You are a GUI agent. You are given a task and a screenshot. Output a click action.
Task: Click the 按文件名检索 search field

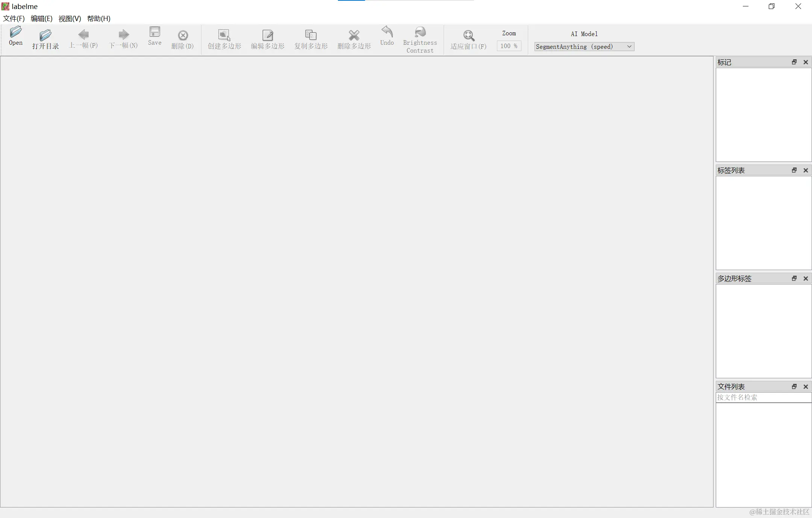[x=763, y=397]
